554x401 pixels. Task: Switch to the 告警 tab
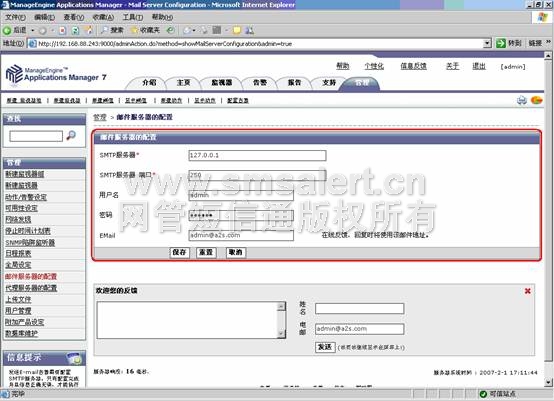(x=260, y=83)
